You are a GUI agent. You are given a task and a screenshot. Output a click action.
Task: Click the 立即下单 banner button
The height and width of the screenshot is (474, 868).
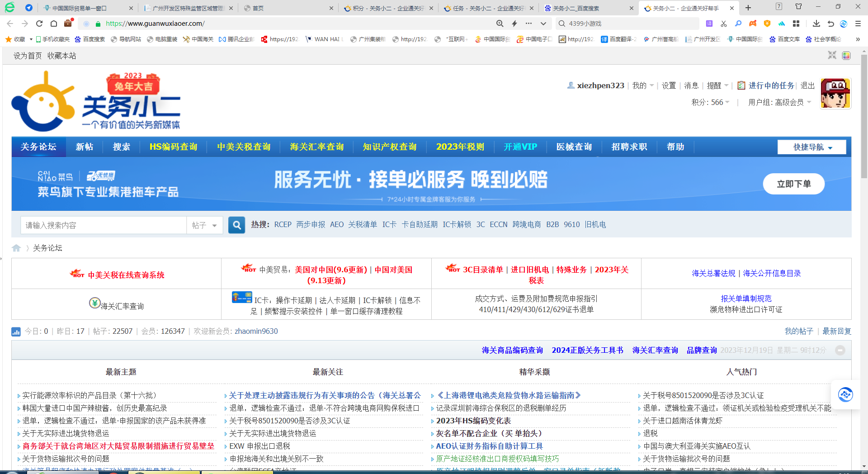coord(793,184)
